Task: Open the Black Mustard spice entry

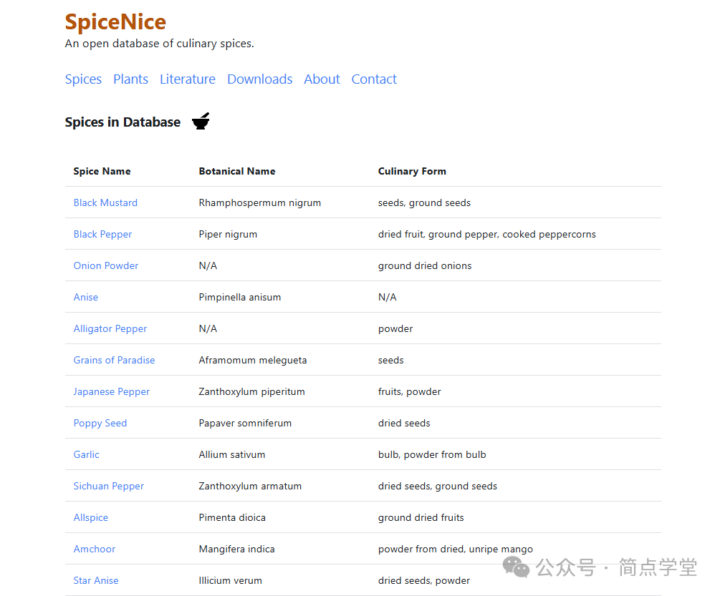Action: (105, 203)
